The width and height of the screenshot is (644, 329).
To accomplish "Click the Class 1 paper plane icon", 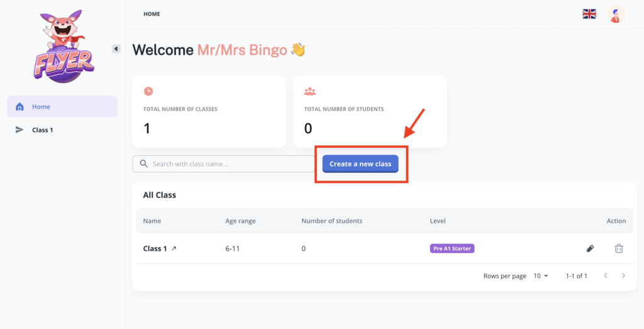I will [19, 130].
